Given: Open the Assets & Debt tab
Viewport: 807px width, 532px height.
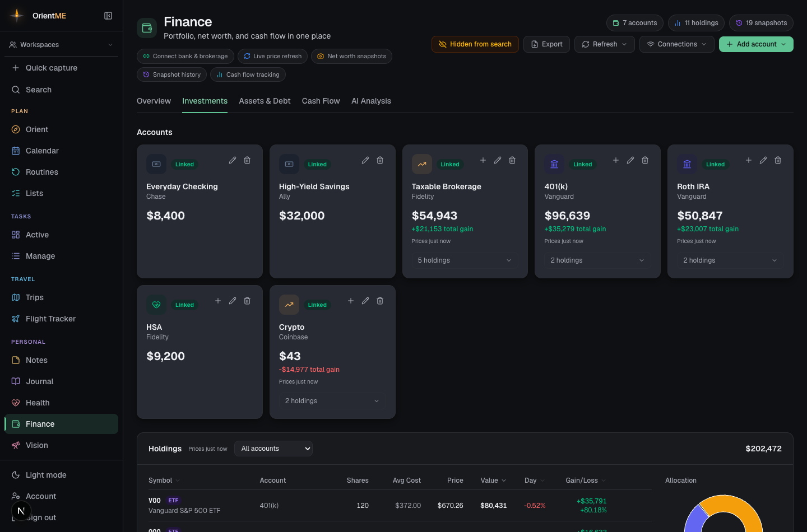Looking at the screenshot, I should click(x=265, y=101).
